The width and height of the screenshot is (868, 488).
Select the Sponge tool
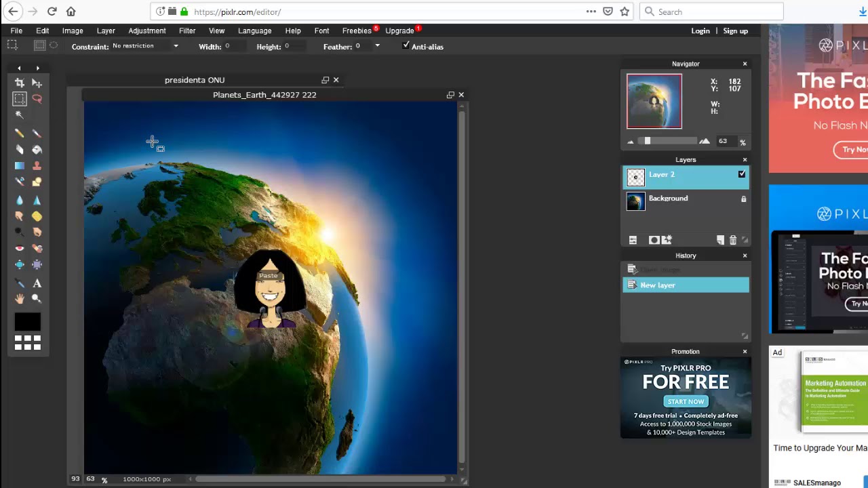[x=37, y=216]
